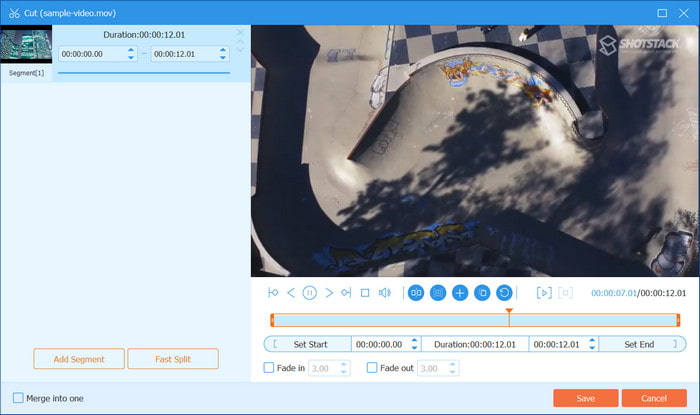Viewport: 700px width, 415px height.
Task: Click the split segment icon
Action: coord(416,293)
